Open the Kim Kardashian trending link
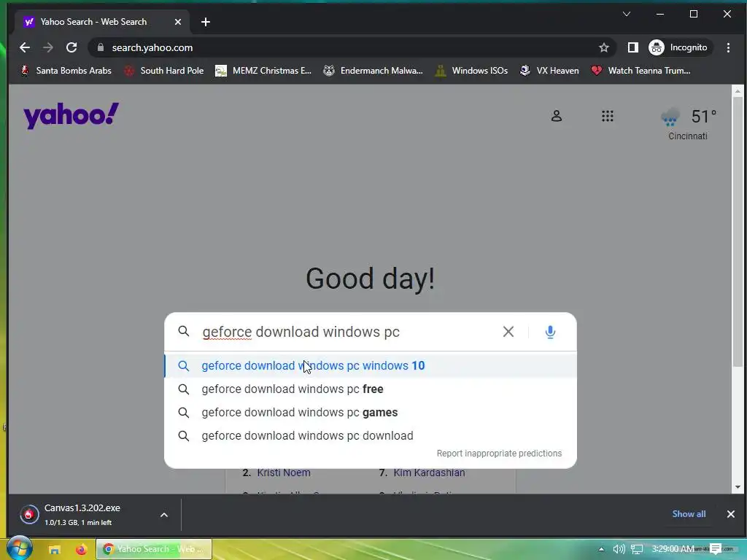The width and height of the screenshot is (747, 560). 429,472
